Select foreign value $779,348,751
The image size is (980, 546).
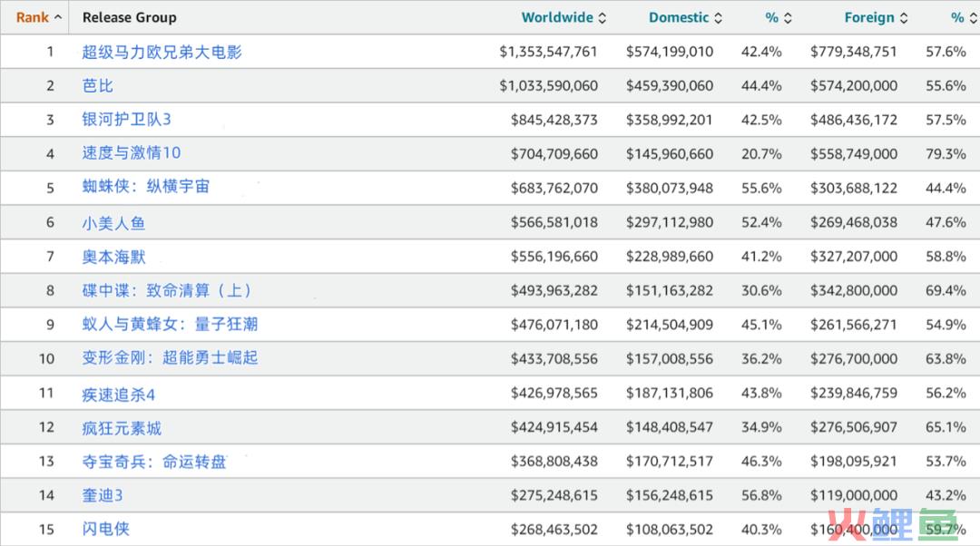(x=854, y=52)
